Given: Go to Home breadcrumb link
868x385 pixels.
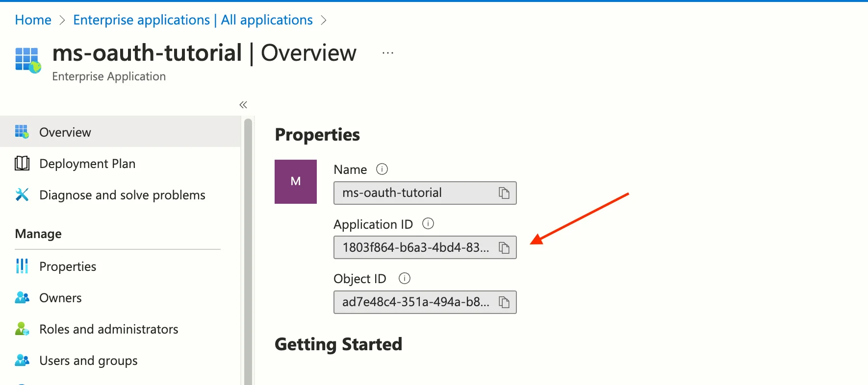Looking at the screenshot, I should point(33,20).
